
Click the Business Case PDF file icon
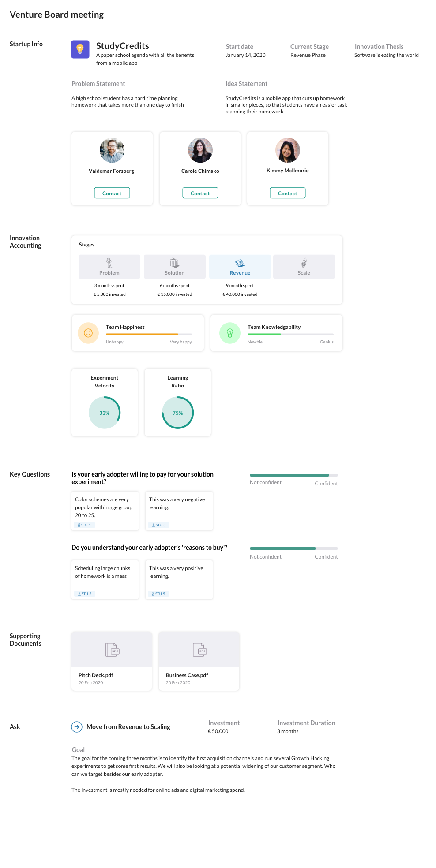coord(199,649)
